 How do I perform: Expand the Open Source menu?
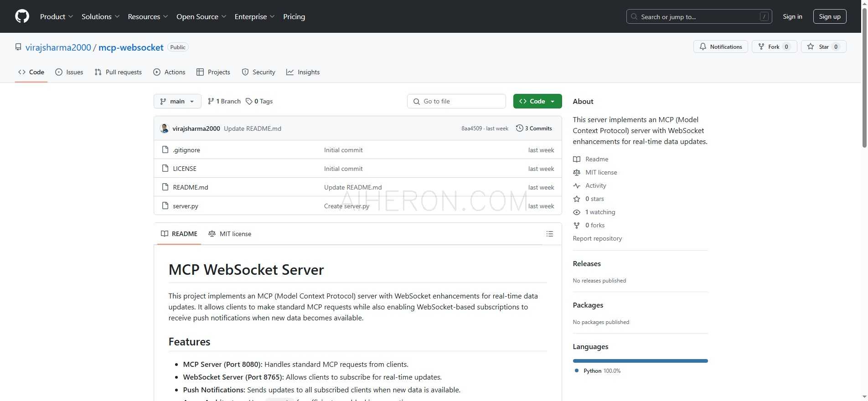201,16
